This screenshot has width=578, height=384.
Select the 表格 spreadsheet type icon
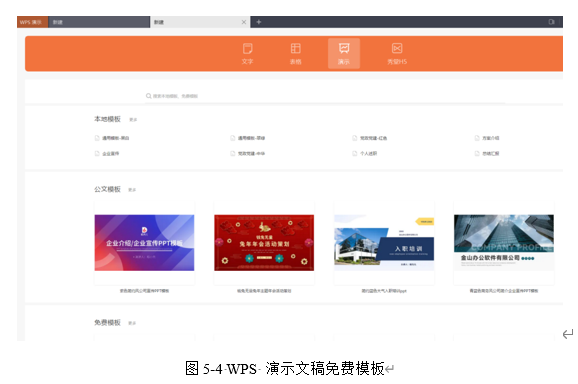(x=296, y=54)
